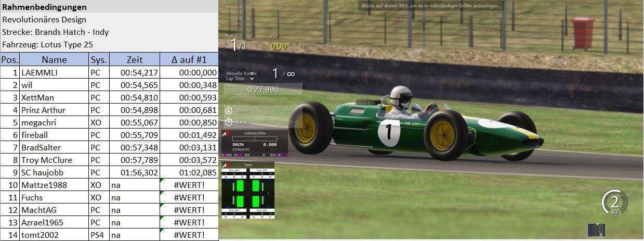Select the time cell 01:56,302
Viewport: 644px width, 241px height.
click(x=135, y=172)
